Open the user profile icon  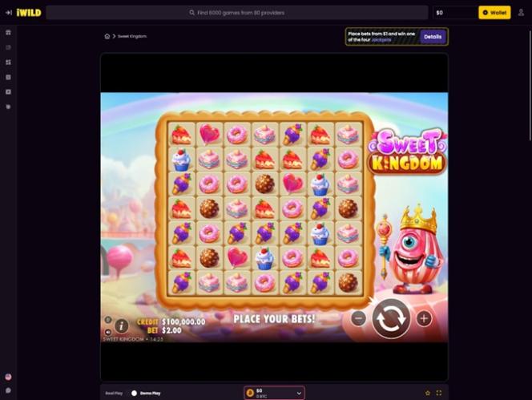pos(521,13)
